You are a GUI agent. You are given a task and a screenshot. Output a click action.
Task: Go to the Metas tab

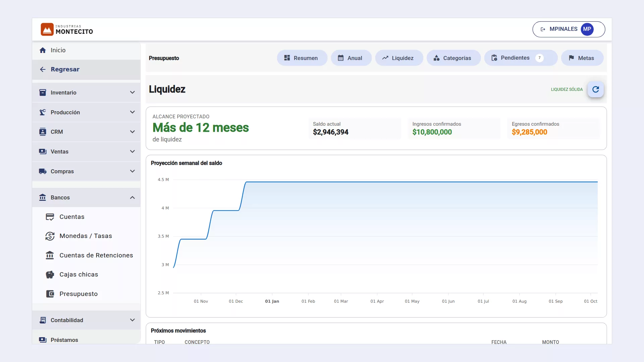coord(582,58)
